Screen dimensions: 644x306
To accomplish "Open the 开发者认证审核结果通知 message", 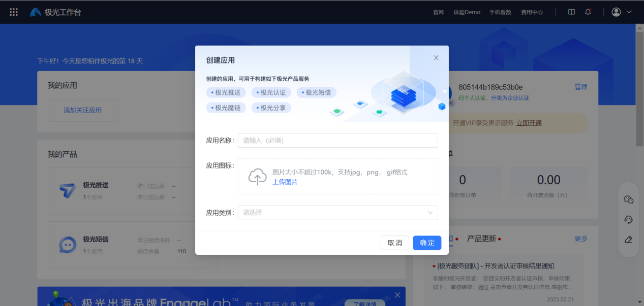I will [496, 266].
